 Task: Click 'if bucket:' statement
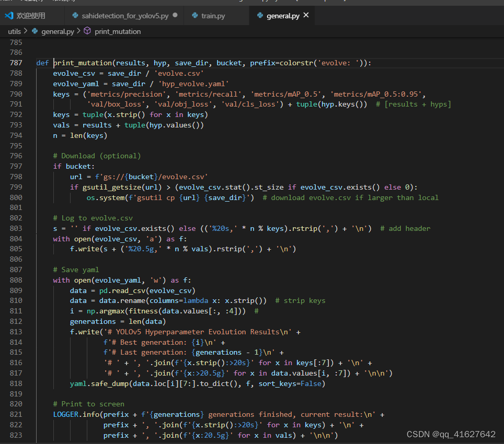click(x=74, y=166)
